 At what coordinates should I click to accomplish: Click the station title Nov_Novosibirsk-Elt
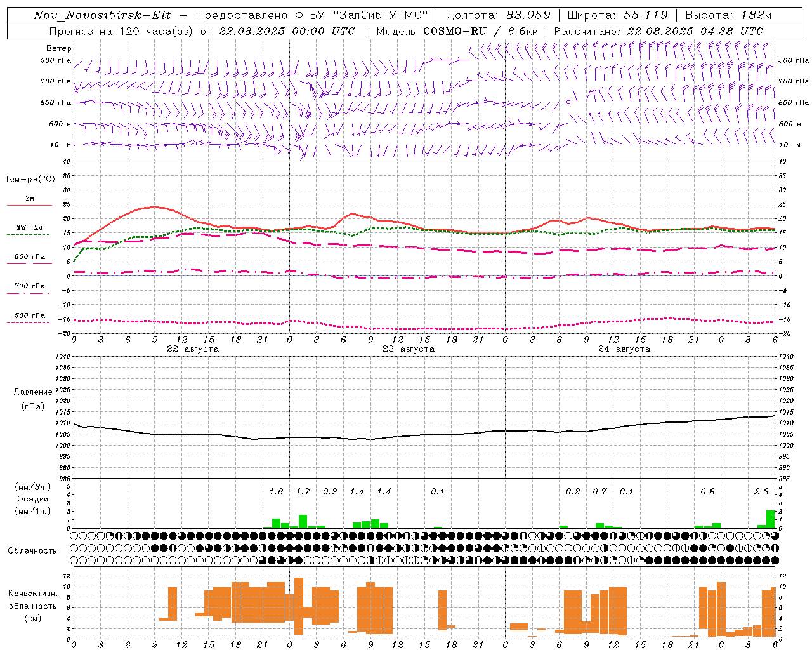[102, 15]
